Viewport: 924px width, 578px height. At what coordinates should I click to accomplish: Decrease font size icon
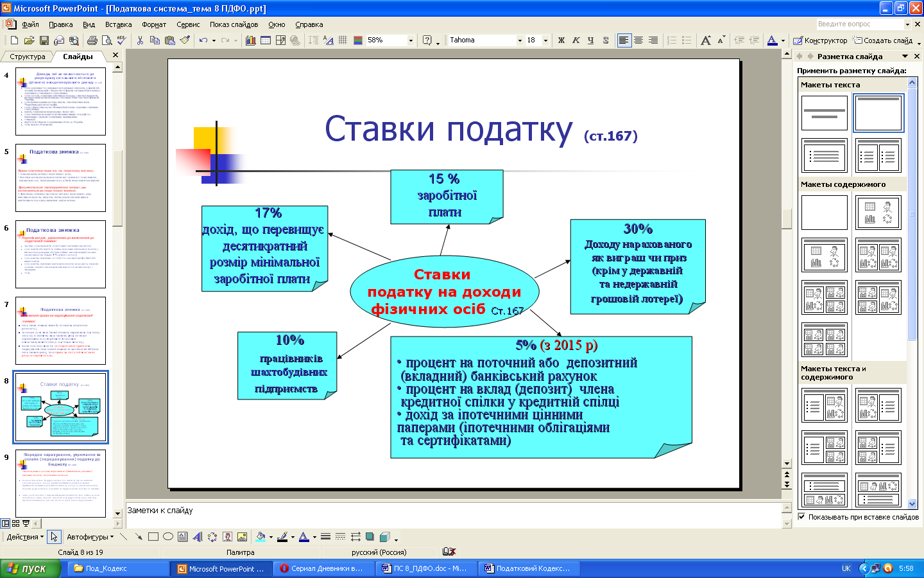721,40
